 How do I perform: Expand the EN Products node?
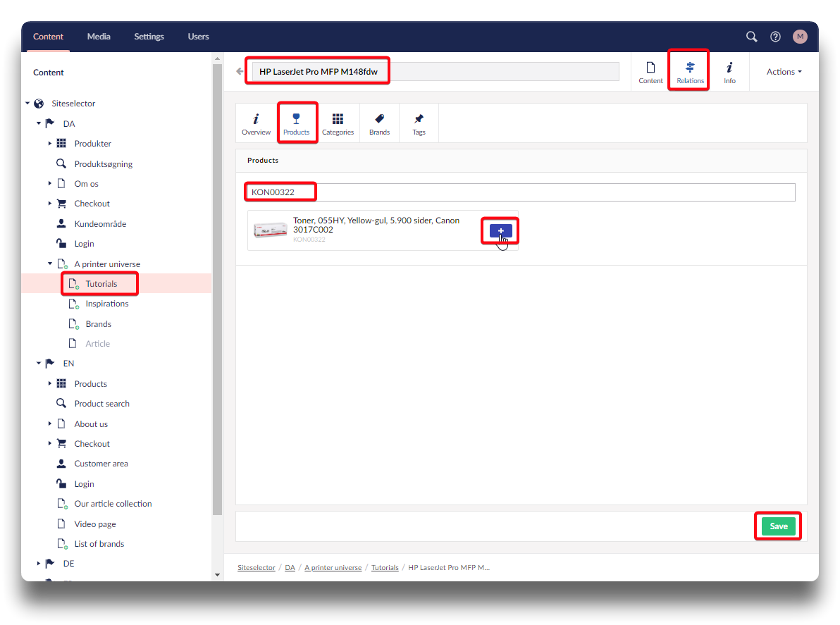[50, 383]
